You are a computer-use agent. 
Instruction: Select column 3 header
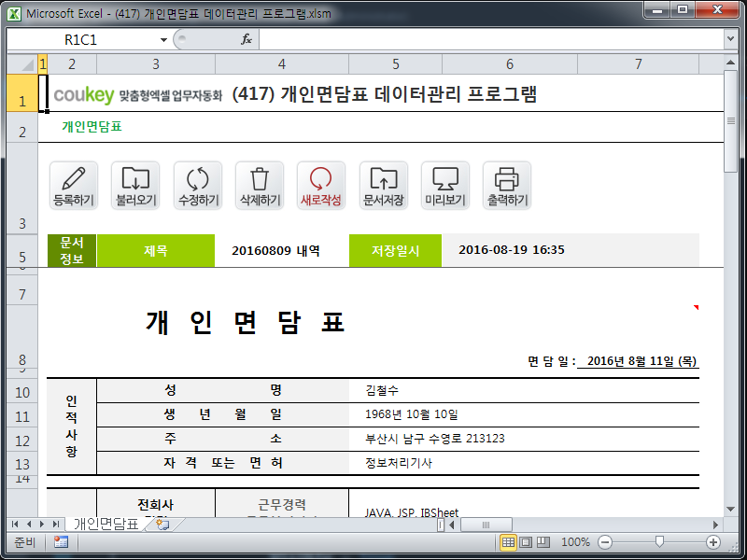point(156,64)
